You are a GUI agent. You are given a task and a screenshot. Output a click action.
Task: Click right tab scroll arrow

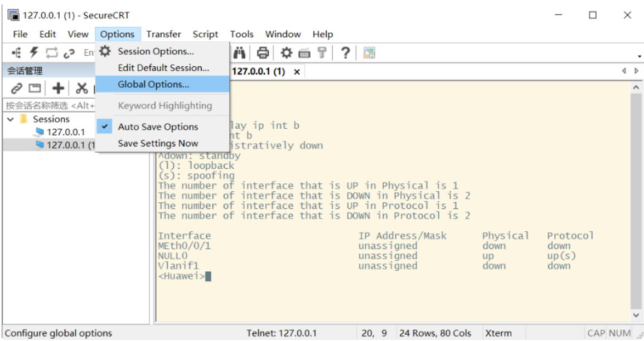(x=636, y=71)
